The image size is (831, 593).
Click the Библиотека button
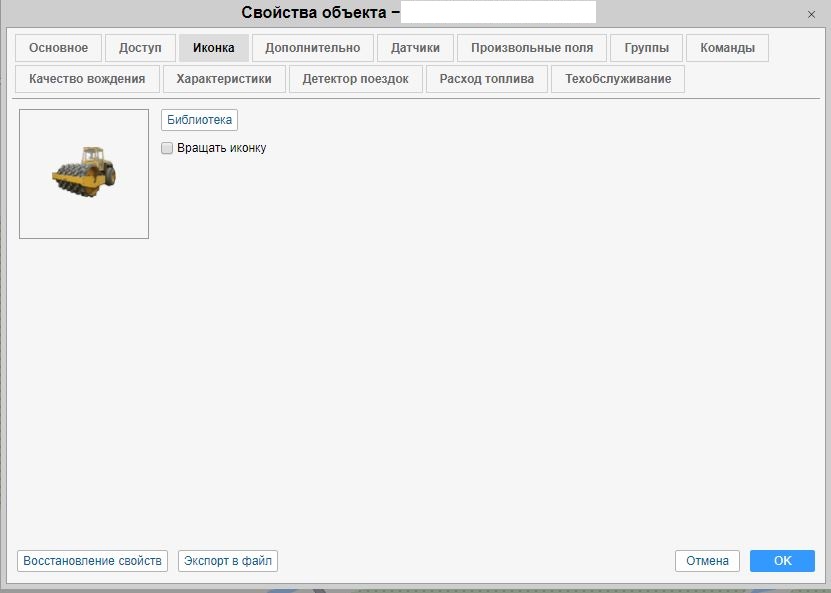coord(199,120)
